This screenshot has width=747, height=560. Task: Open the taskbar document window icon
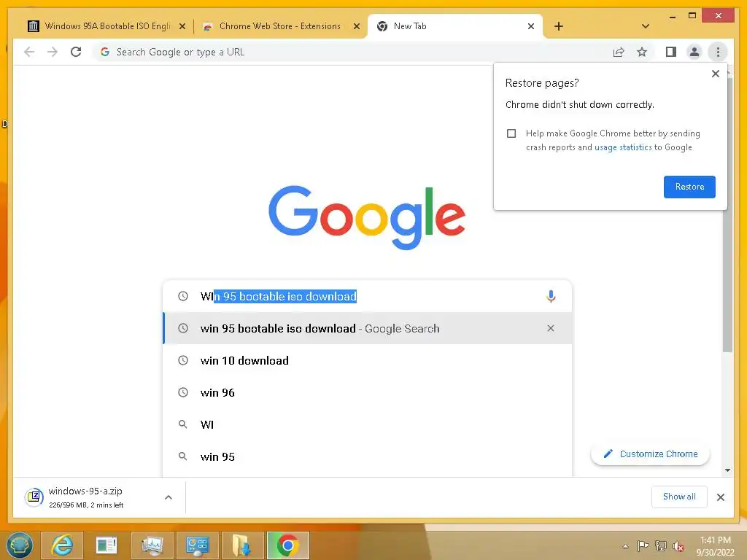click(107, 545)
